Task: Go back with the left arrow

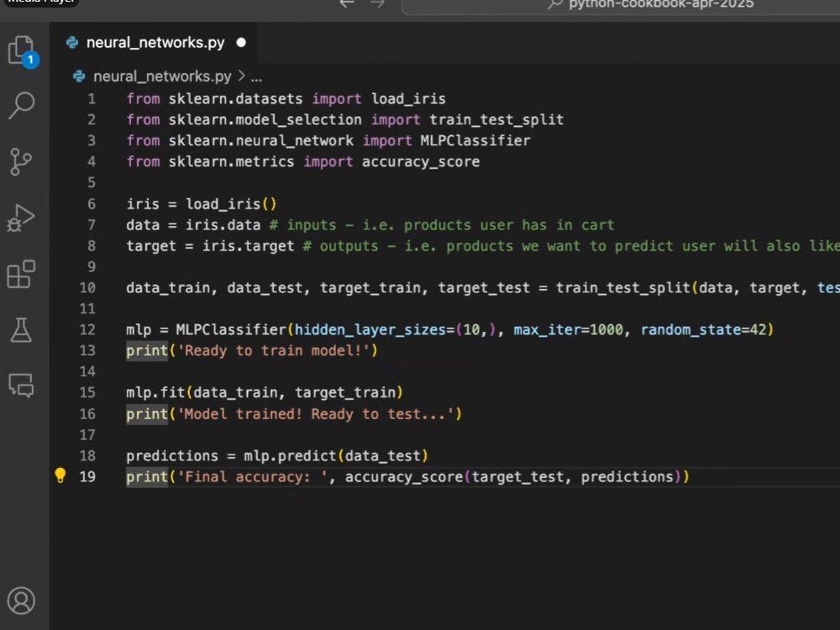Action: [347, 3]
